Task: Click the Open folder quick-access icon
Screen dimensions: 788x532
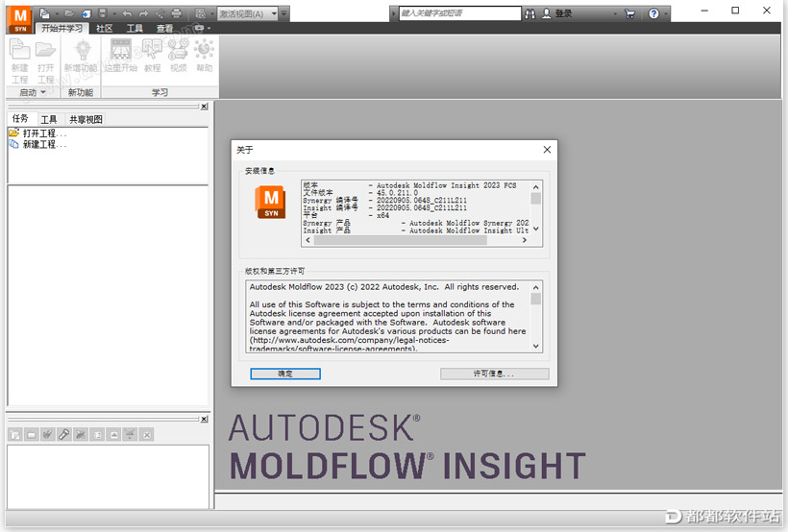Action: (69, 13)
